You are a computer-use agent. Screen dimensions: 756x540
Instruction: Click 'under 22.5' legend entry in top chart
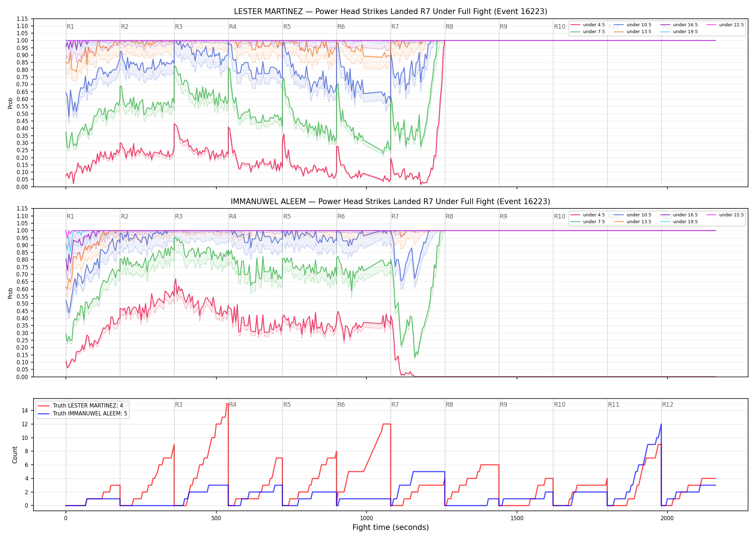(x=725, y=25)
